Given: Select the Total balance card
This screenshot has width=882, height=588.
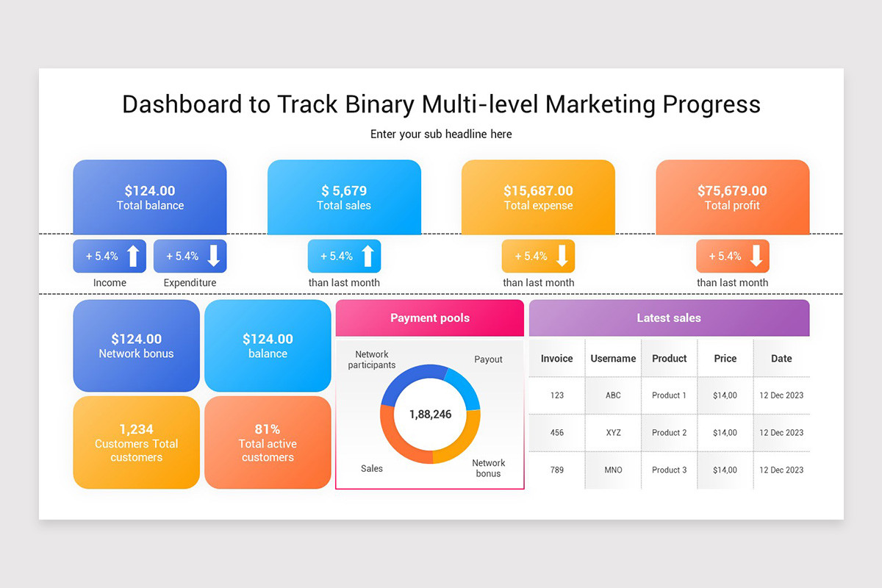Looking at the screenshot, I should [x=150, y=197].
